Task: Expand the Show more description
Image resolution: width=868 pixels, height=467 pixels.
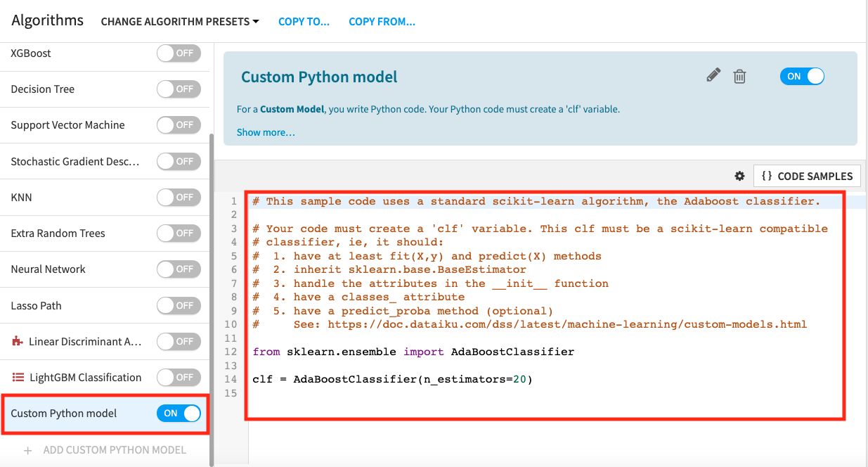Action: (265, 132)
